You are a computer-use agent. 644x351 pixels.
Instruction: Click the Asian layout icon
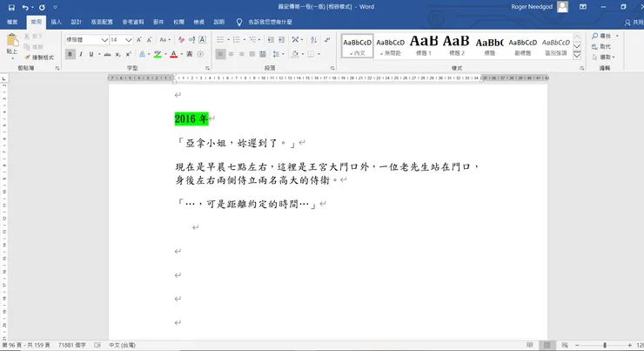[295, 40]
